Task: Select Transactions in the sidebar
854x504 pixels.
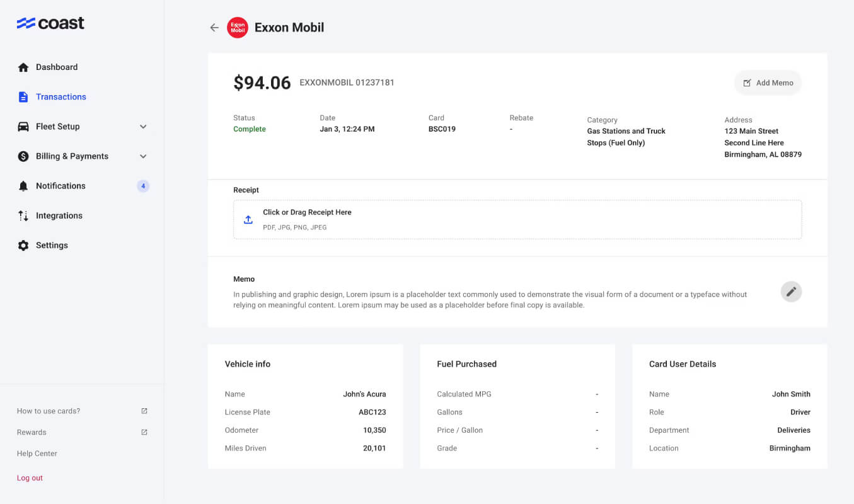Action: tap(61, 97)
